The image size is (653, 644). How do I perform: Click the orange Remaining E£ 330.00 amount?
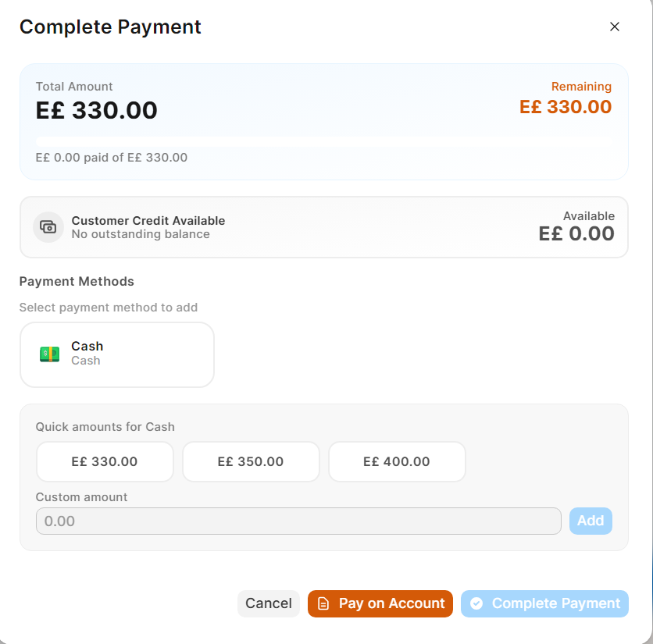[566, 107]
